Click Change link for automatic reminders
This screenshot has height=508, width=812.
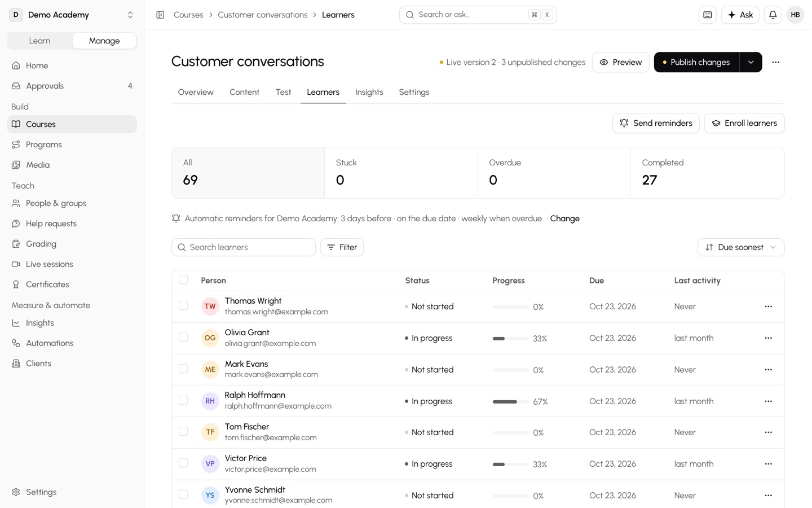564,218
